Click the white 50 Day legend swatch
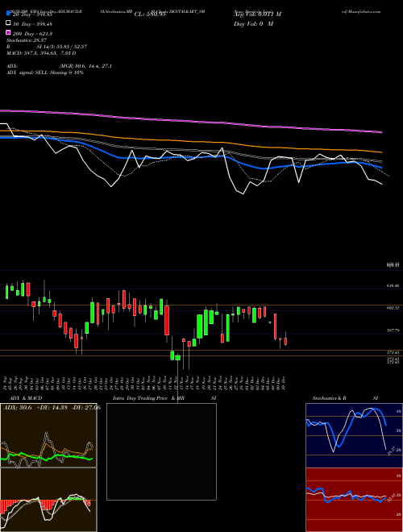 tap(8, 23)
